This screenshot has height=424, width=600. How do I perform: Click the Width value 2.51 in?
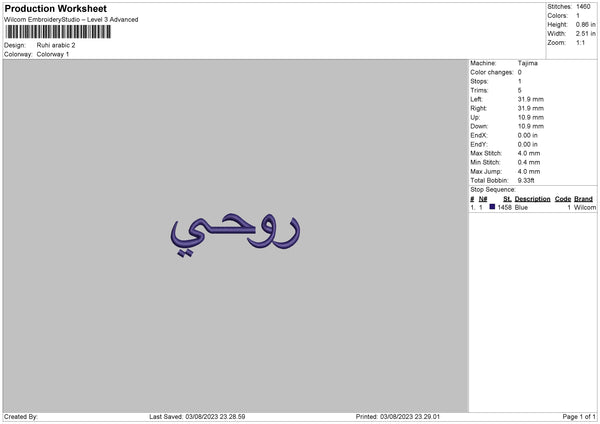click(585, 34)
